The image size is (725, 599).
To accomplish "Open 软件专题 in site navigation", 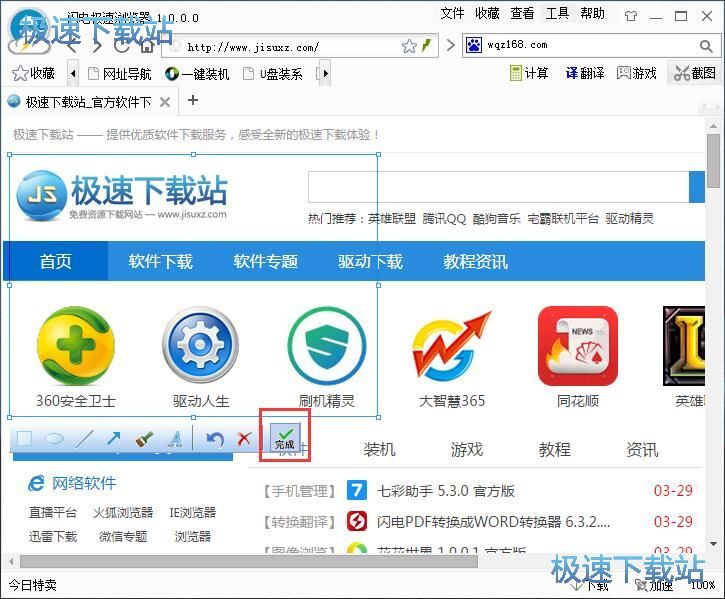I will 265,261.
